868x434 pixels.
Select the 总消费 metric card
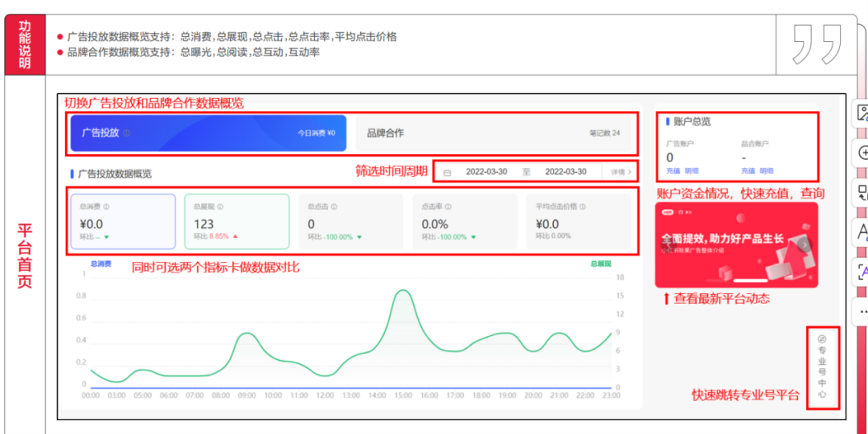tap(124, 222)
